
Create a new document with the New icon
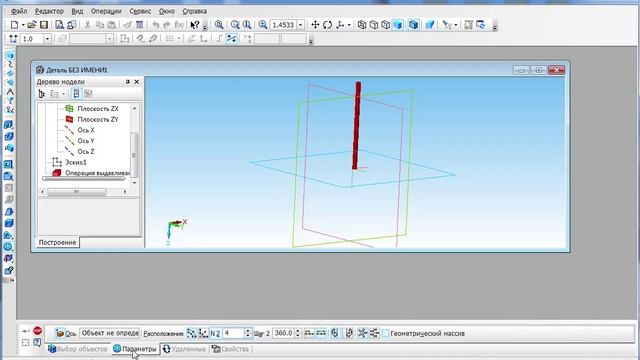(x=14, y=25)
